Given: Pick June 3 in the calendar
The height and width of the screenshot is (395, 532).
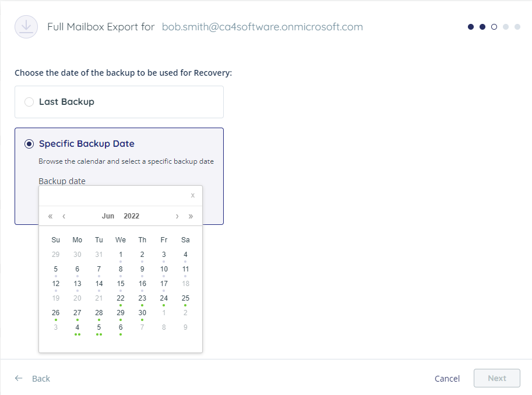Looking at the screenshot, I should point(164,255).
